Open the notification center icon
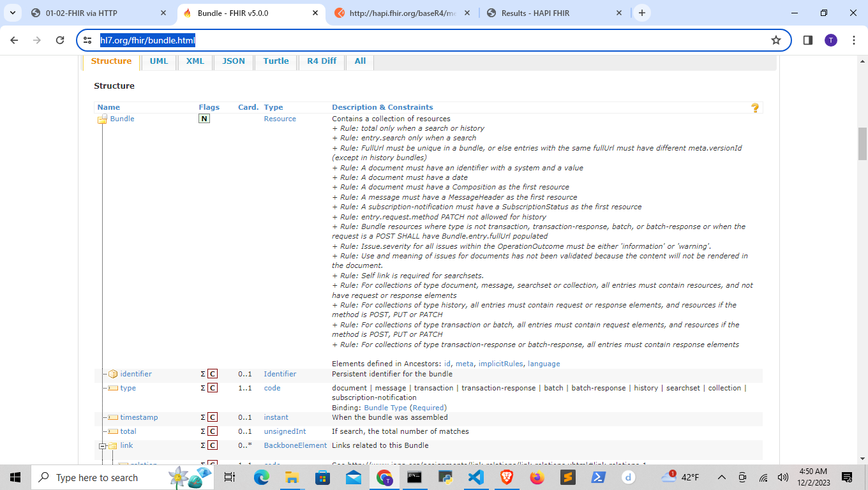868x490 pixels. pos(848,477)
